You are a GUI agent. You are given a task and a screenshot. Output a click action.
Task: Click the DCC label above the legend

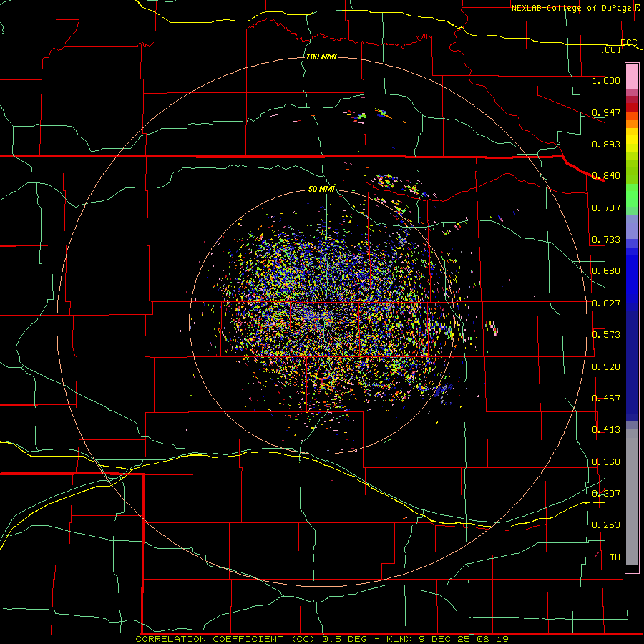pos(628,43)
